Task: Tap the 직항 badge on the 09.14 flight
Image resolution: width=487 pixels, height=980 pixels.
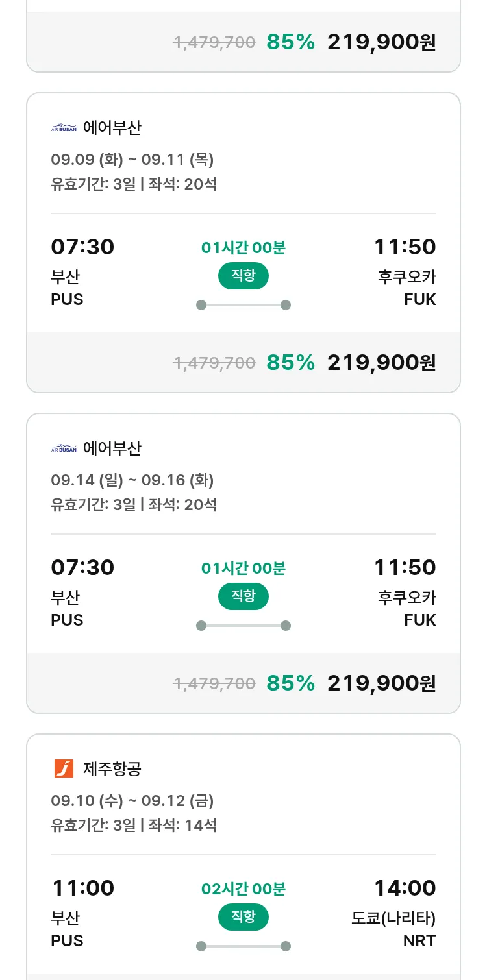Action: tap(243, 596)
